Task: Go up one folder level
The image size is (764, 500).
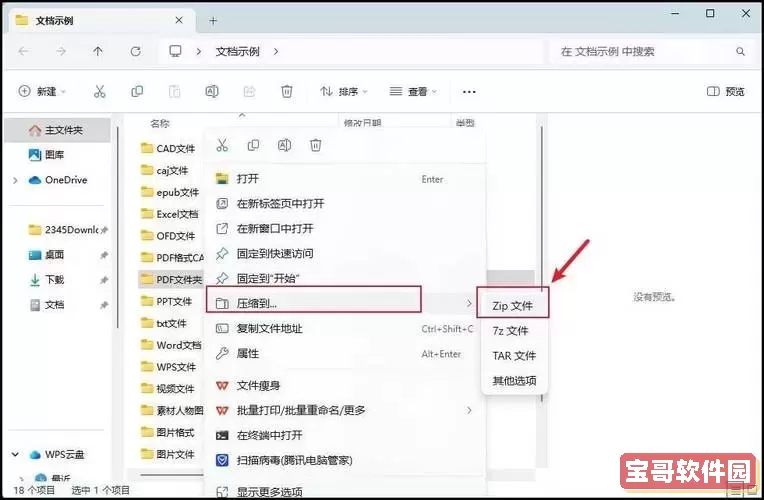Action: click(x=98, y=51)
